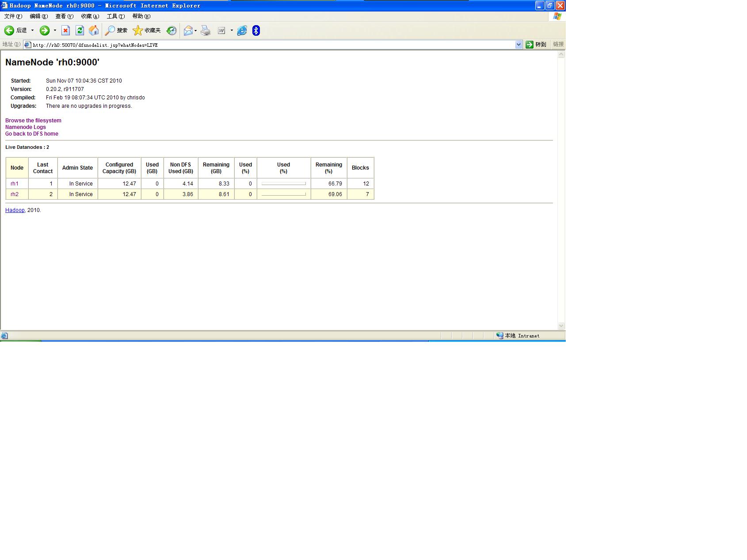
Task: Open datanode rh2 link
Action: (15, 194)
